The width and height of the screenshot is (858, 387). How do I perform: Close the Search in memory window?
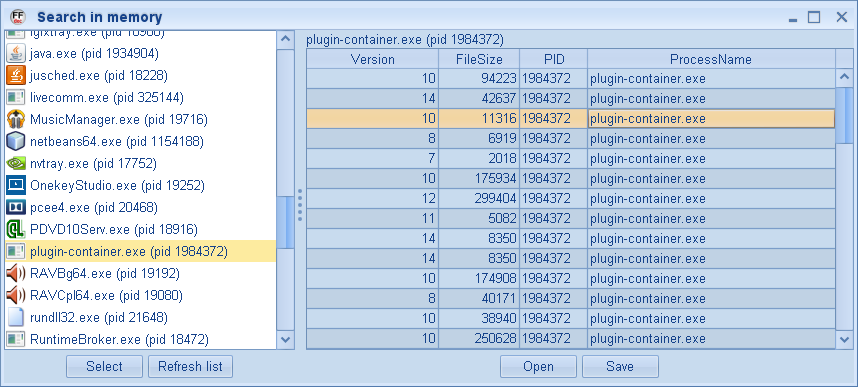842,18
